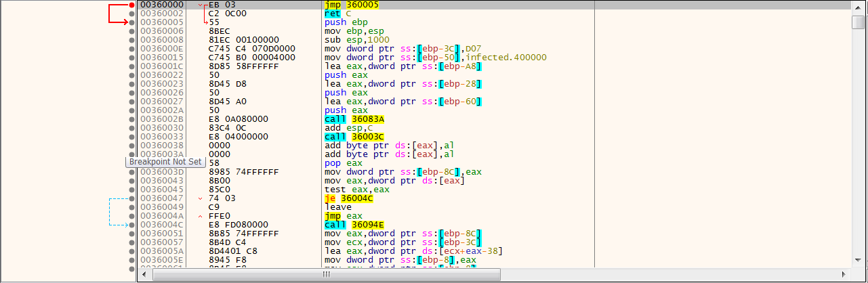Set breakpoint dot next to 00360047
Viewport: 868px width, 283px height.
click(x=131, y=198)
